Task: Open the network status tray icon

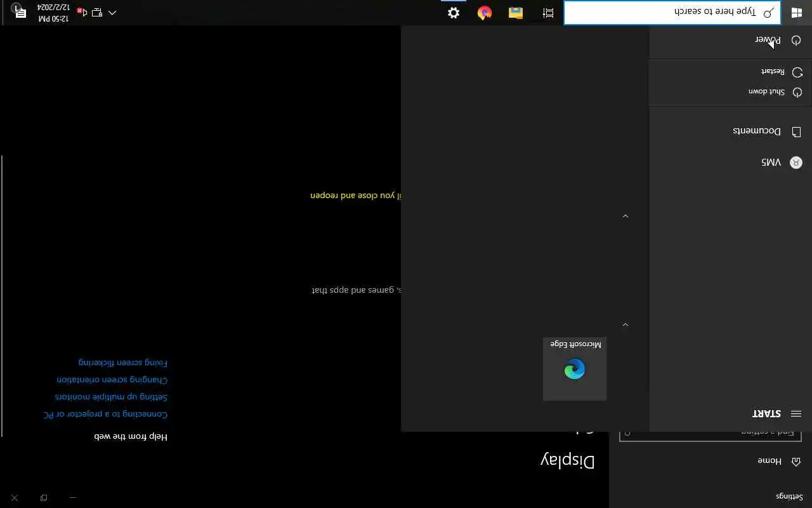Action: [97, 13]
